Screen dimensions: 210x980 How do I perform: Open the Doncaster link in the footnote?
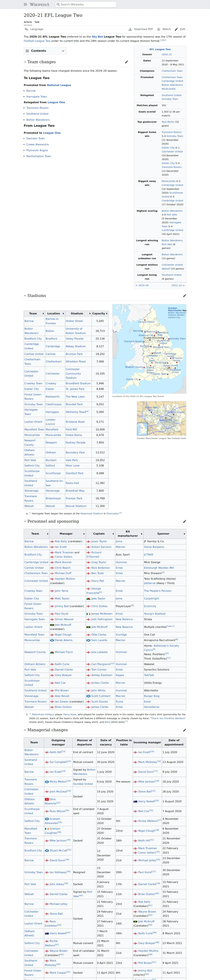(x=112, y=514)
